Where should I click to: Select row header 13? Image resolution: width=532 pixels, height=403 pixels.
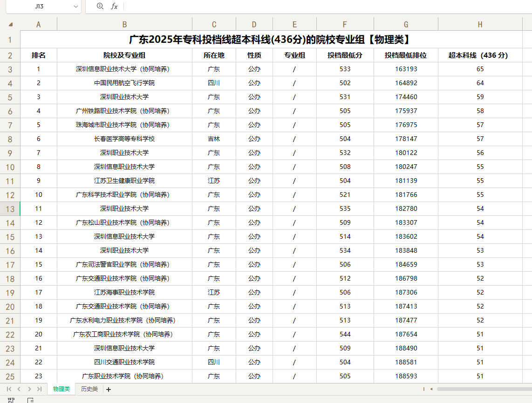pyautogui.click(x=10, y=208)
